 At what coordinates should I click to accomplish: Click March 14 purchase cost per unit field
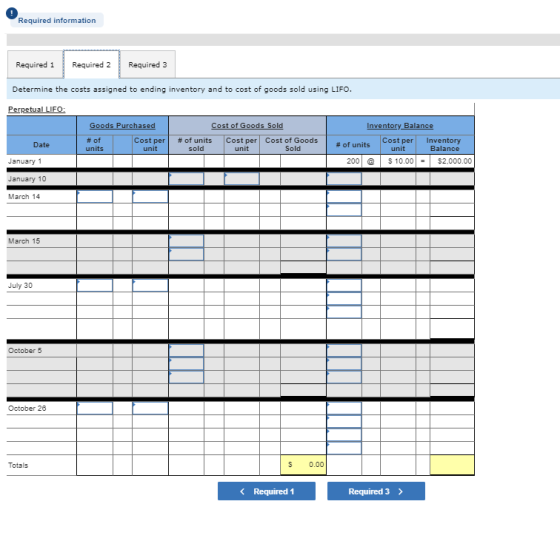point(150,196)
